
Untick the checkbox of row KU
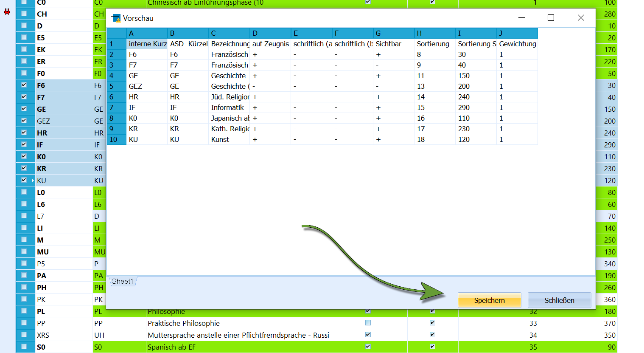pyautogui.click(x=24, y=180)
